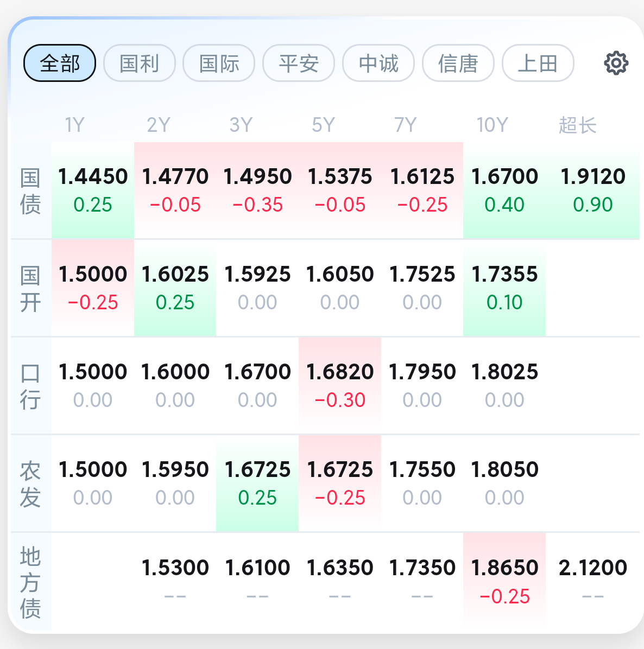
Task: Choose the 上田 tab
Action: pyautogui.click(x=538, y=63)
